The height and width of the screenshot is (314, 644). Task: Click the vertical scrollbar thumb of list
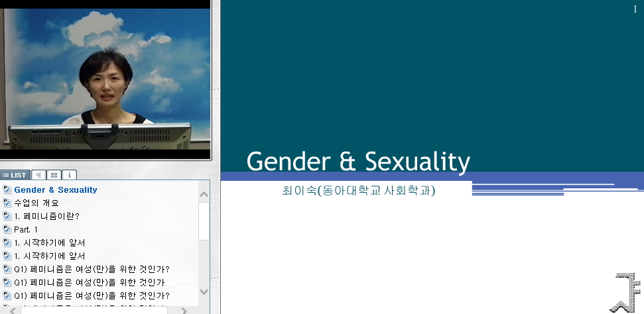(x=204, y=221)
